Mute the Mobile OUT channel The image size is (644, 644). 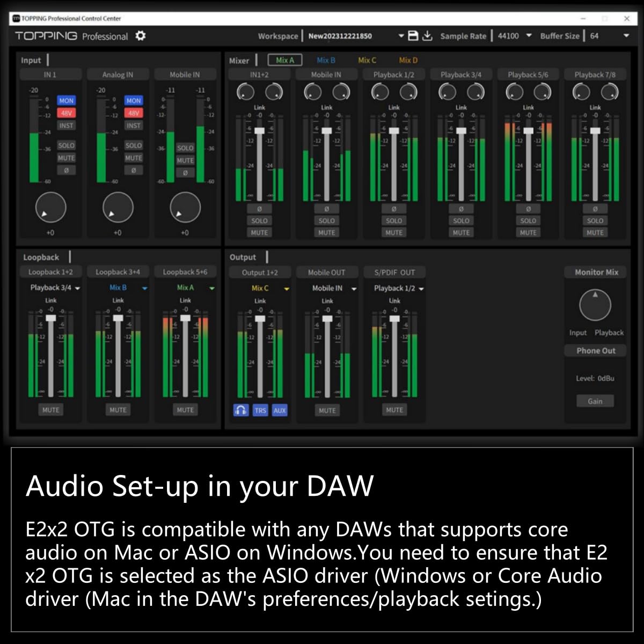click(327, 411)
